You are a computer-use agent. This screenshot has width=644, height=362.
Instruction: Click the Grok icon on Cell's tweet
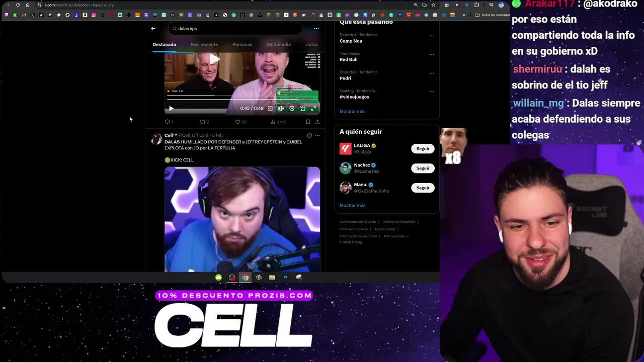309,135
